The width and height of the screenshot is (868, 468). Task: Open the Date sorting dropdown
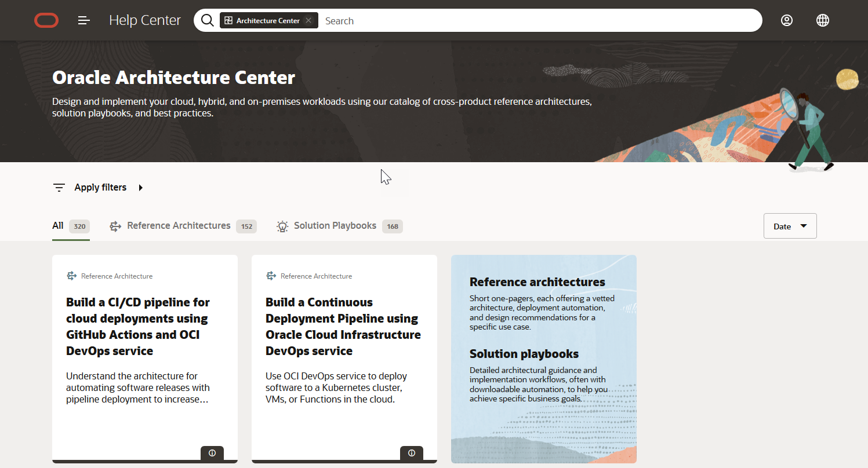coord(790,226)
